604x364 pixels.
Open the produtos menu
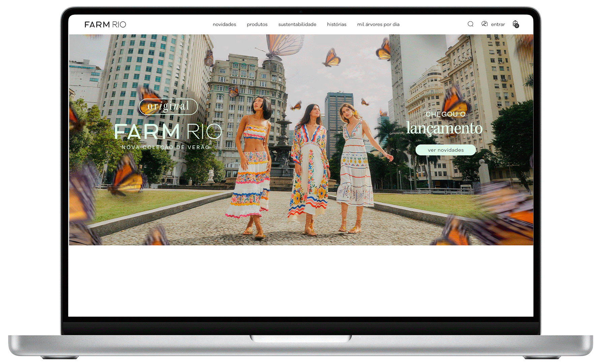[257, 24]
